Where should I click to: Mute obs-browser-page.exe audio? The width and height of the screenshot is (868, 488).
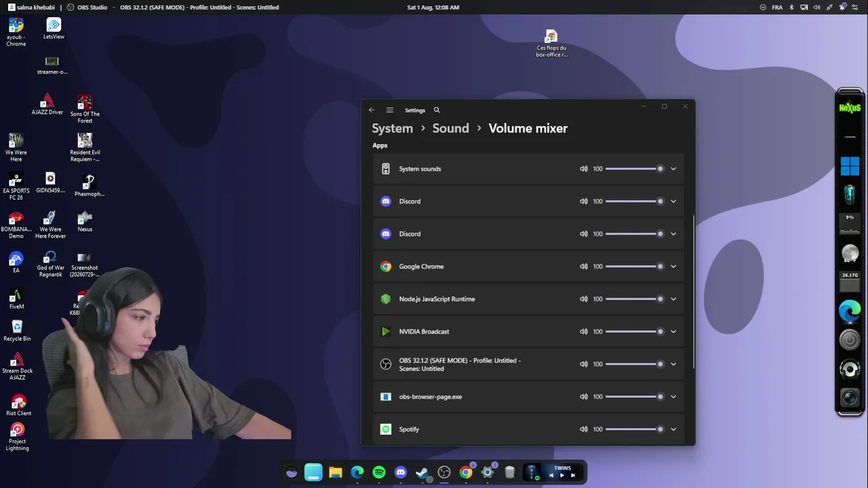click(x=583, y=396)
